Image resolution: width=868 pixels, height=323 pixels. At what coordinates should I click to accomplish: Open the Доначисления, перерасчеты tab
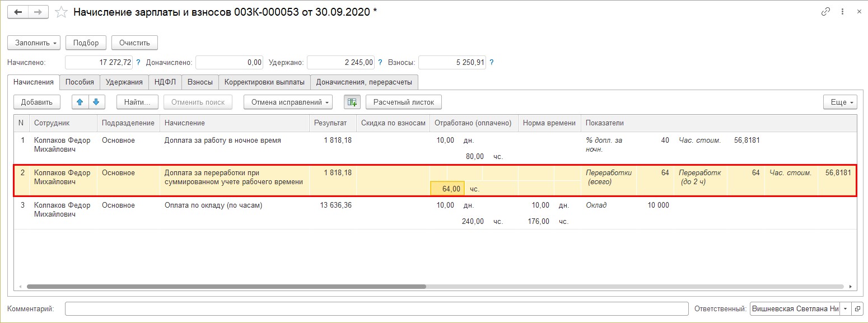pyautogui.click(x=364, y=82)
